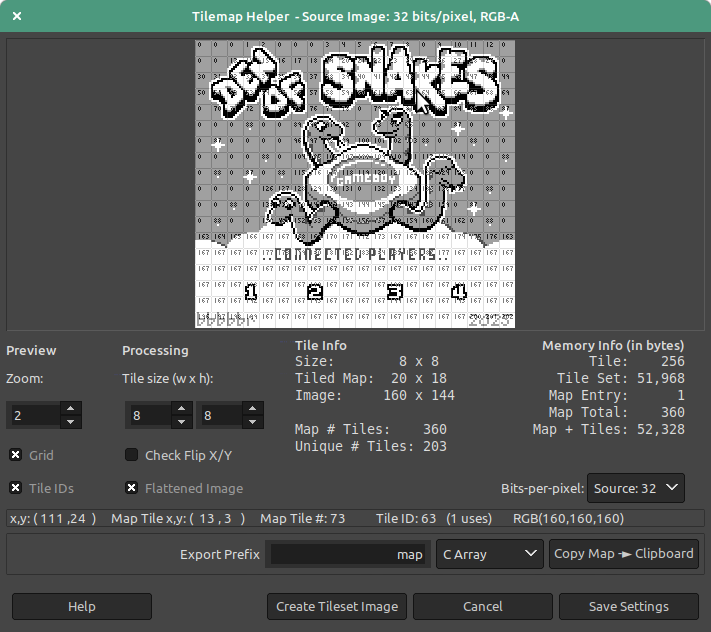Click the tile width input field
The image size is (711, 632).
(149, 415)
